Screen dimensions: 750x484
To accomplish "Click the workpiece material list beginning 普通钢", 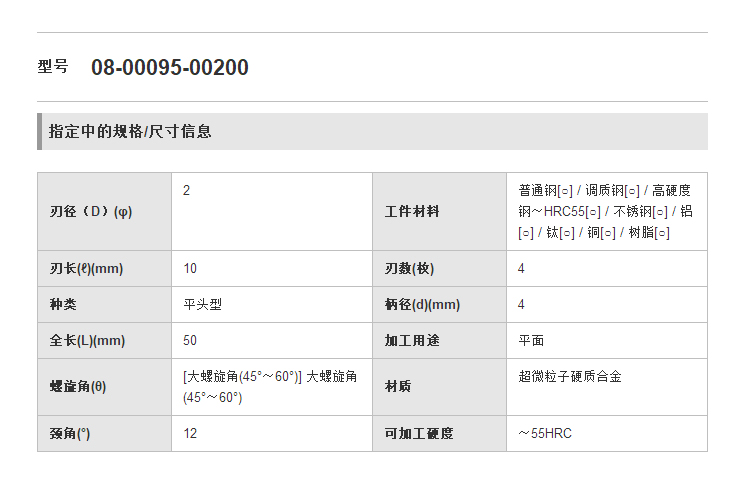I will click(605, 211).
